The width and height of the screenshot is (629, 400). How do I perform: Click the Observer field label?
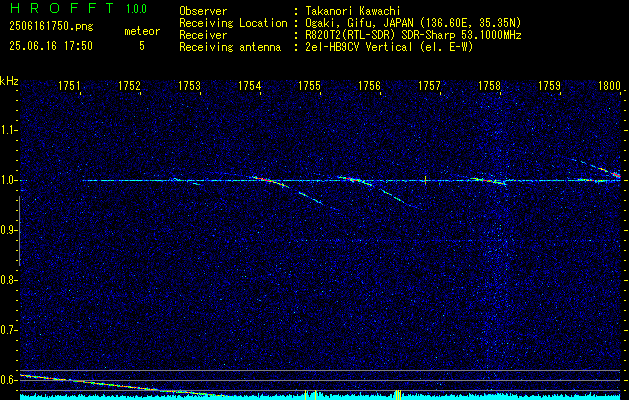pyautogui.click(x=203, y=11)
